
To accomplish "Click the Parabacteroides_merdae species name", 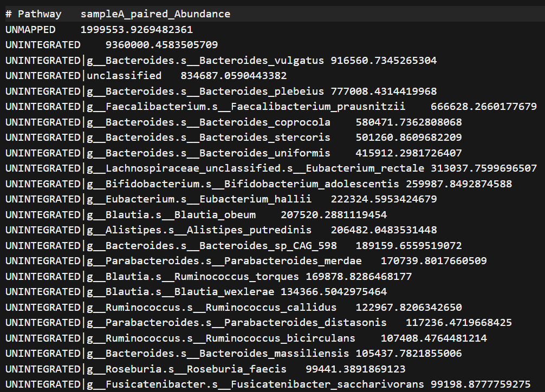I will tap(293, 262).
